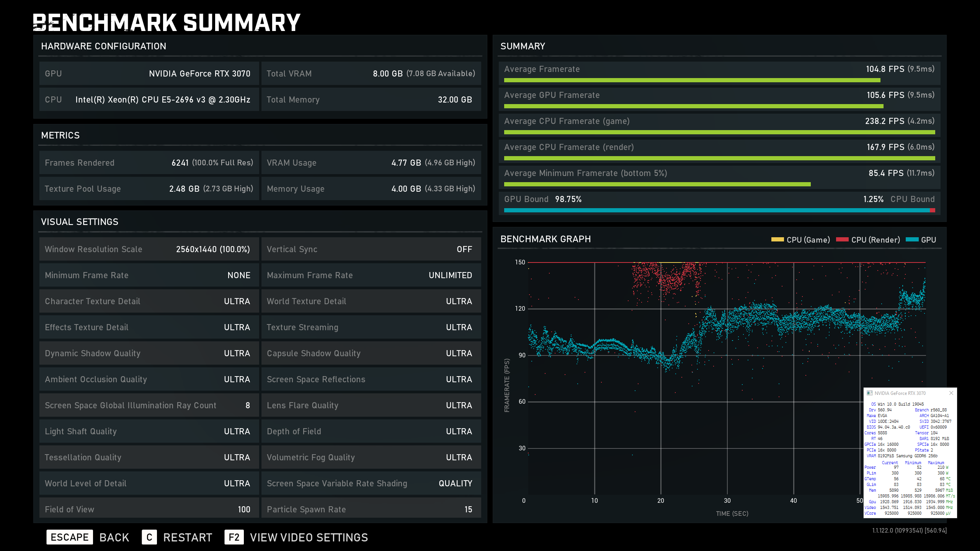Click the Average Framerate green bar
This screenshot has width=980, height=551.
[x=692, y=80]
